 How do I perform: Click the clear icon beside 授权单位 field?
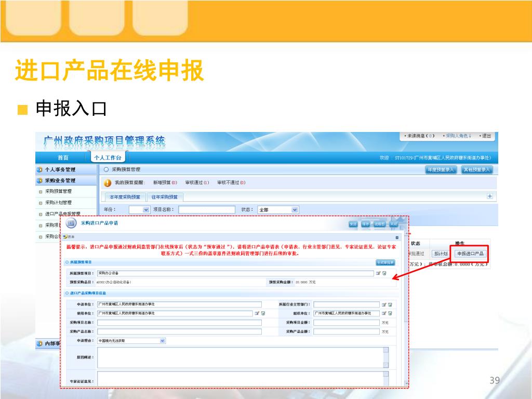tap(390, 313)
